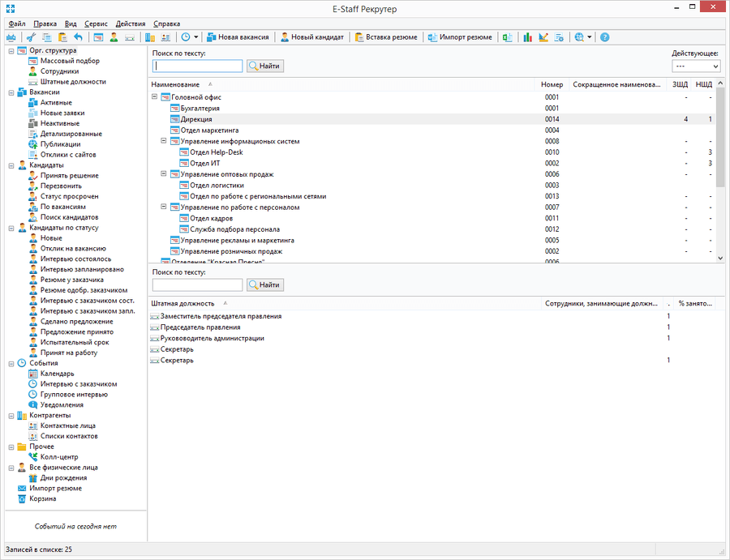The image size is (730, 560).
Task: Open Публикации in the sidebar
Action: coord(60,144)
